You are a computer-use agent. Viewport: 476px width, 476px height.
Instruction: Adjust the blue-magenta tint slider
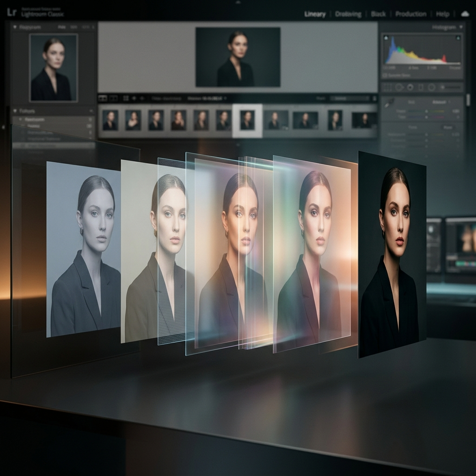click(x=426, y=117)
